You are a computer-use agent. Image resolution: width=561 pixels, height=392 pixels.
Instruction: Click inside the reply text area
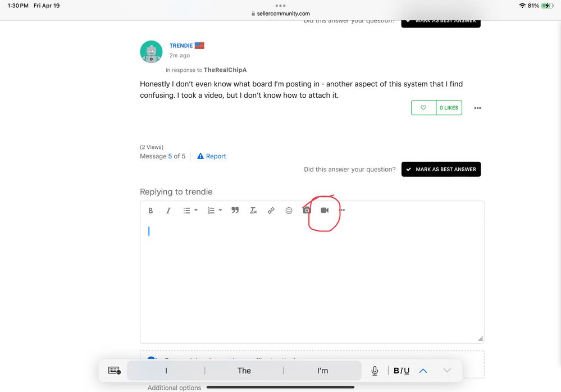pos(312,281)
